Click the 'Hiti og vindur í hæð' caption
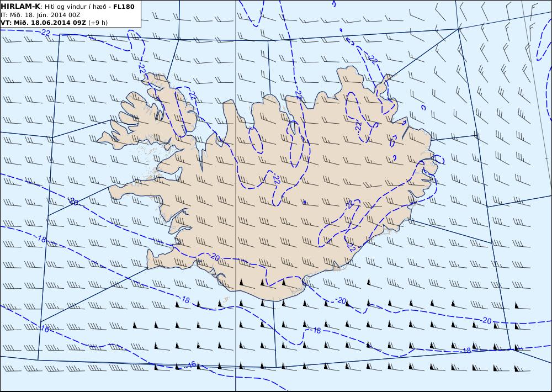Image resolution: width=552 pixels, height=392 pixels. [75, 7]
